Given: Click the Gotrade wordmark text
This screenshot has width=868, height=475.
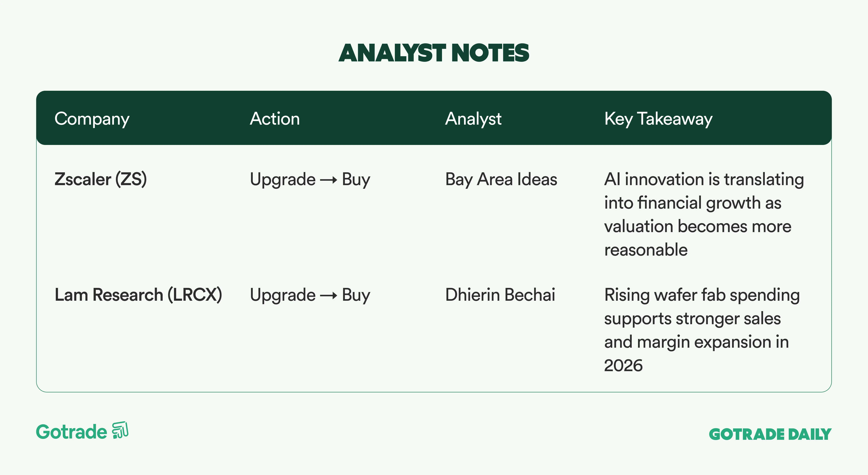Looking at the screenshot, I should [71, 432].
